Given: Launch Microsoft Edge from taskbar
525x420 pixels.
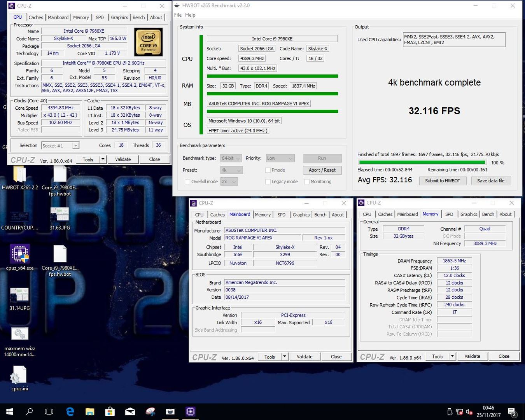Looking at the screenshot, I should pos(70,411).
